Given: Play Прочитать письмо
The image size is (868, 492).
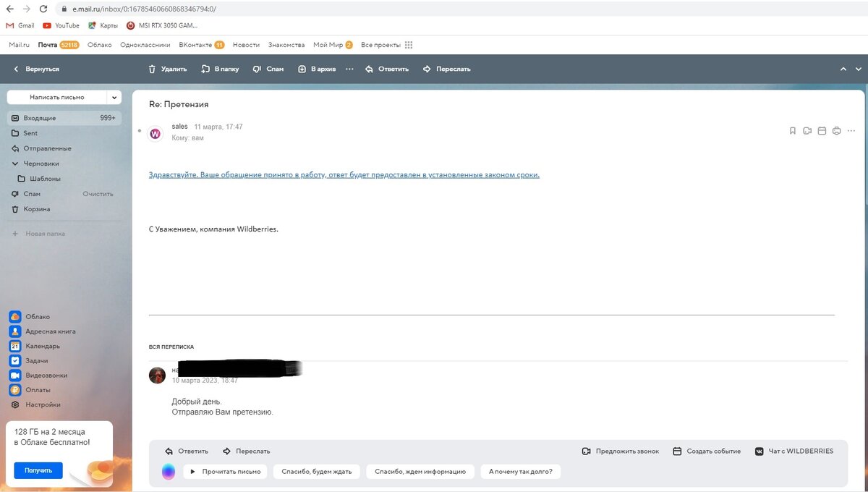Looking at the screenshot, I should tap(225, 472).
